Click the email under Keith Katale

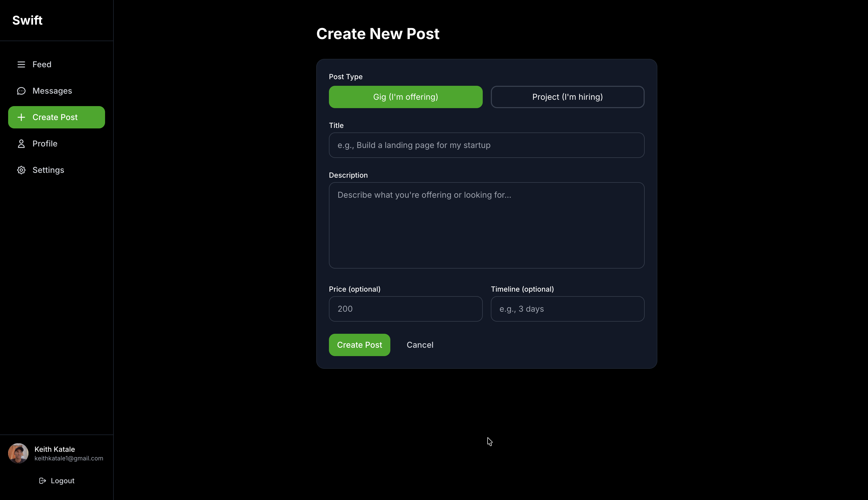tap(69, 458)
